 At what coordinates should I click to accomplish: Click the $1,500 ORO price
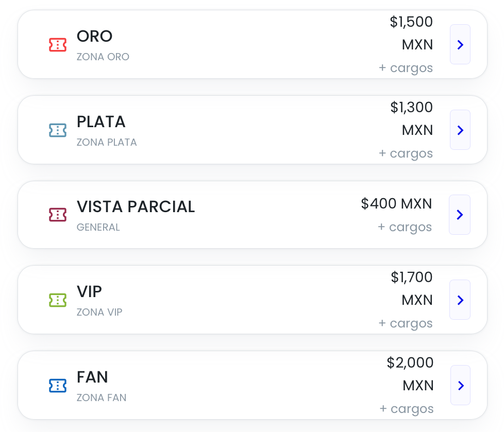[x=411, y=22]
